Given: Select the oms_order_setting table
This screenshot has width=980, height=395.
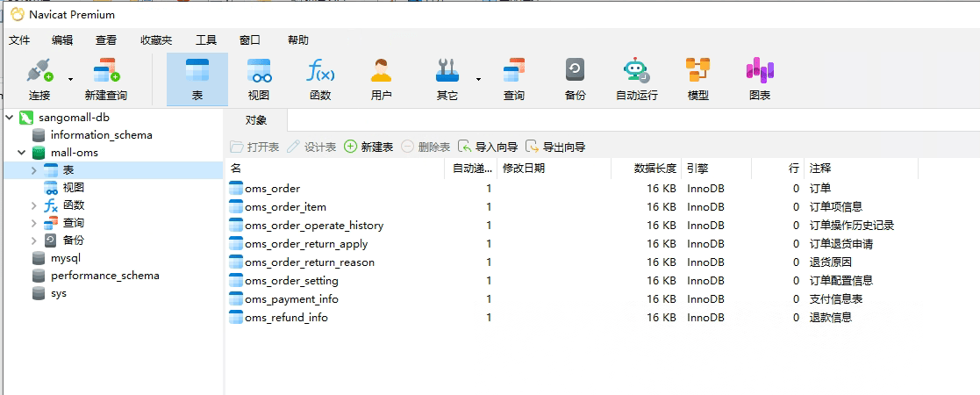Looking at the screenshot, I should tap(291, 281).
